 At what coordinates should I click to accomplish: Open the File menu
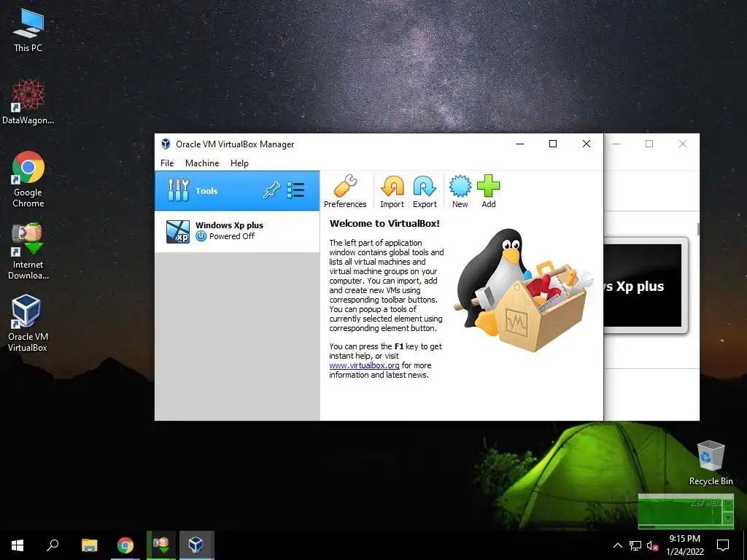coord(167,163)
